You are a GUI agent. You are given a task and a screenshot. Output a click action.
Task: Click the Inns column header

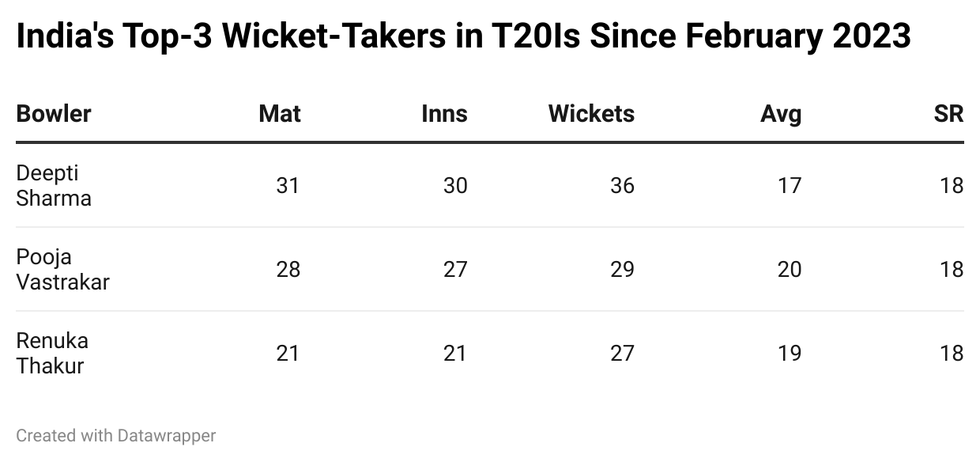(444, 114)
